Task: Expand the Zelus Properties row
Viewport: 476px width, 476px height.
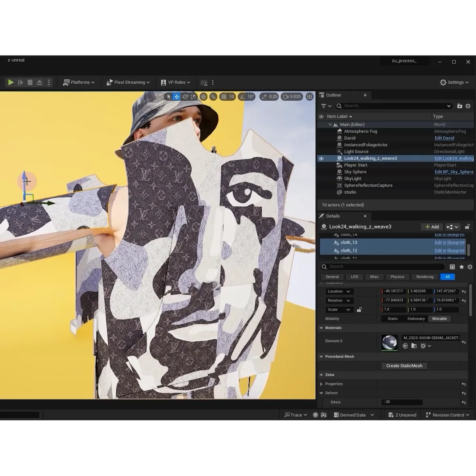Action: 322,384
